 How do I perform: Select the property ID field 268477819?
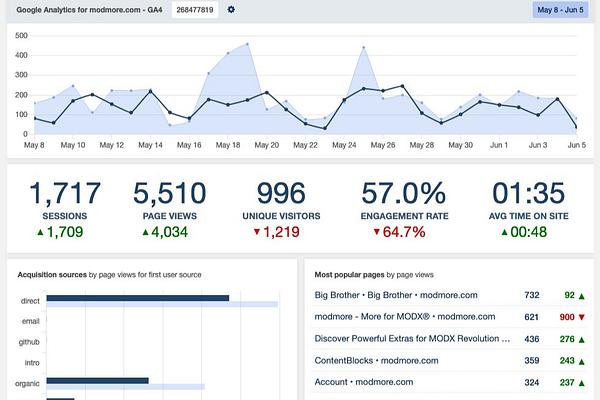195,10
